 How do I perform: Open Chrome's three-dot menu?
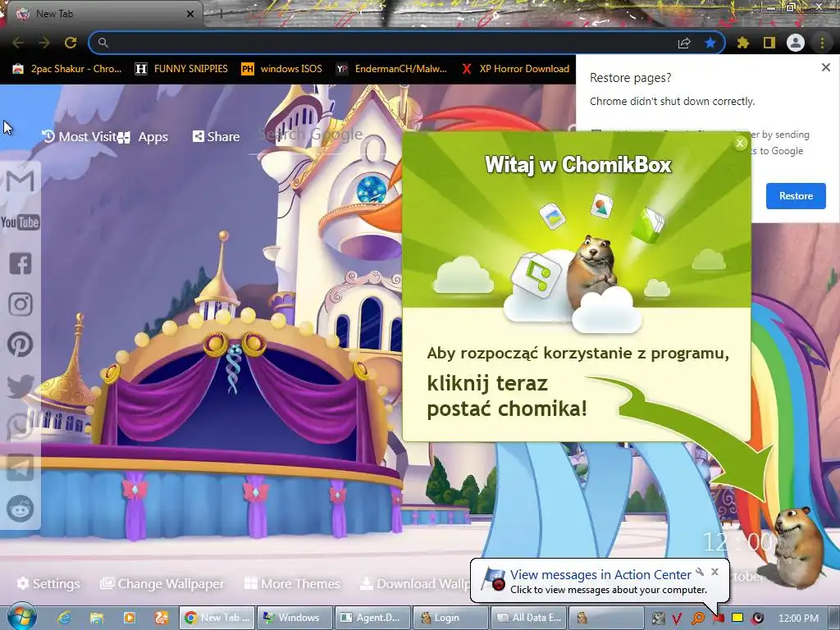coord(822,43)
